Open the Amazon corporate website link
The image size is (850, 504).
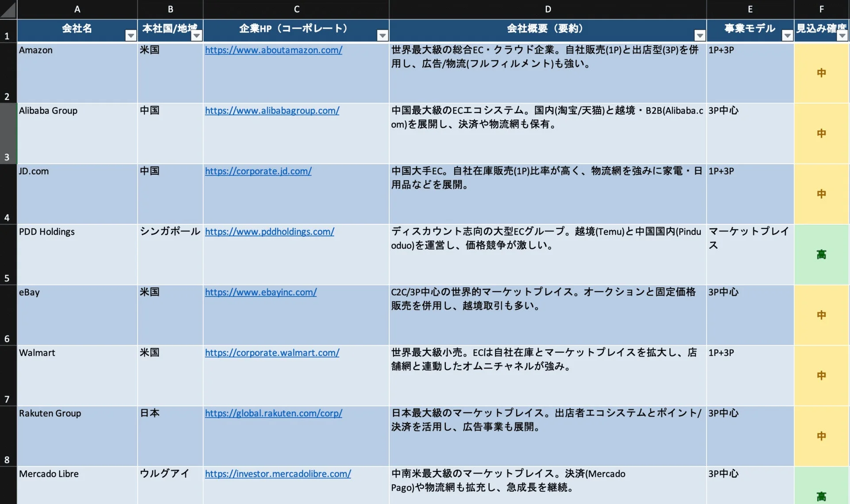tap(273, 50)
